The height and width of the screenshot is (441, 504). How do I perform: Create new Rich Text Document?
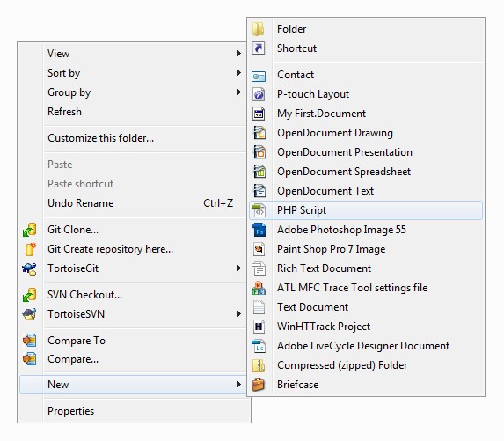(366, 268)
